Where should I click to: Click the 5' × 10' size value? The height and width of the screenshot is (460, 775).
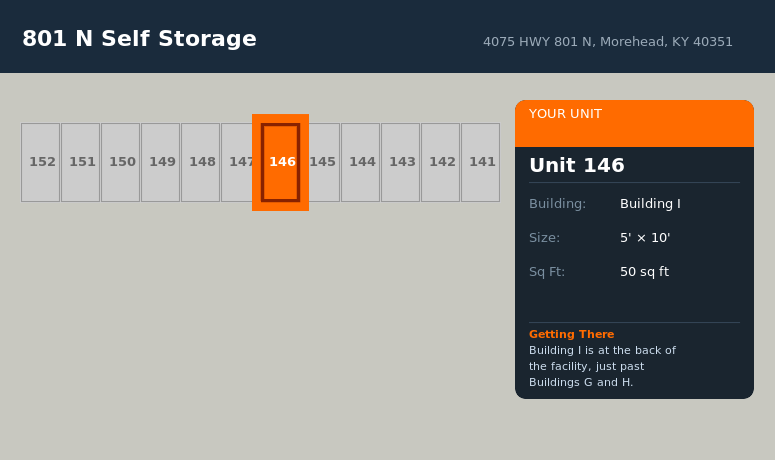645,238
